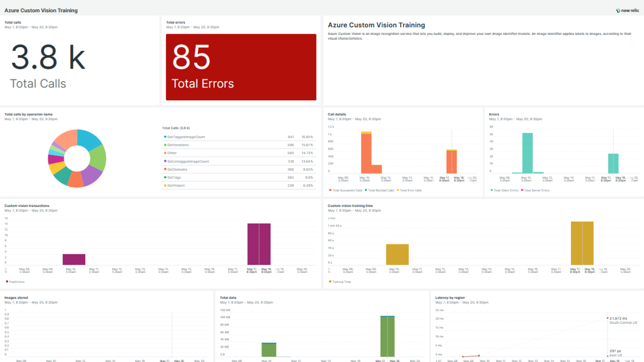The height and width of the screenshot is (362, 644).
Task: Toggle the Predictions legend entry
Action: click(16, 282)
